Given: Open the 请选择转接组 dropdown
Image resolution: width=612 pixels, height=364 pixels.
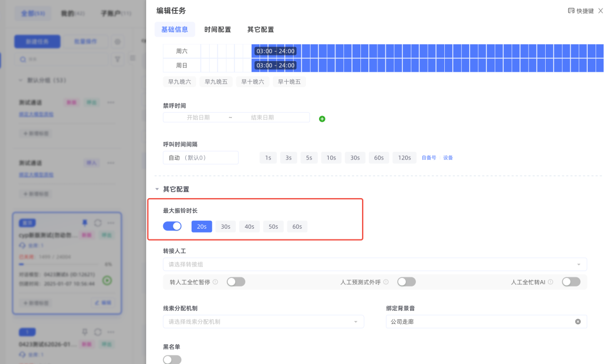Looking at the screenshot, I should tap(375, 264).
